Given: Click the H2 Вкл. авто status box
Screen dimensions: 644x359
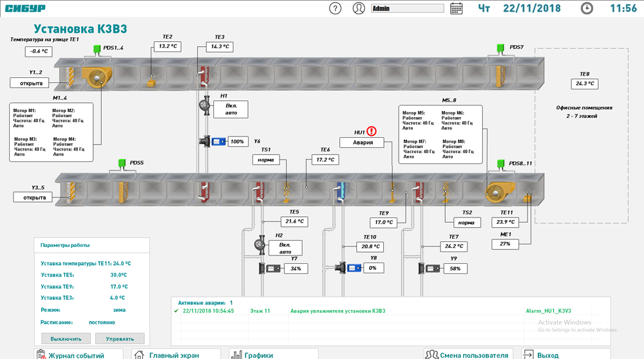Looking at the screenshot, I should tap(285, 248).
